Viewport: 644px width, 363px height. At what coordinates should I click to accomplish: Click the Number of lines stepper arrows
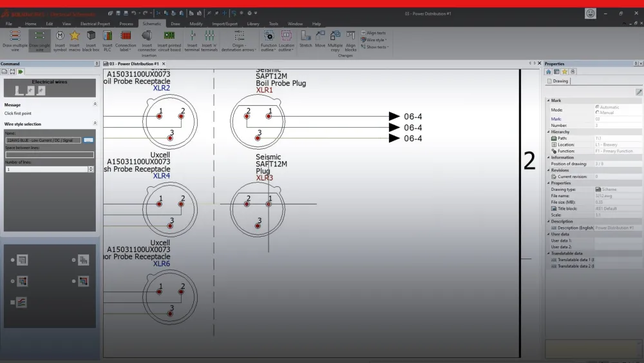[x=91, y=169]
